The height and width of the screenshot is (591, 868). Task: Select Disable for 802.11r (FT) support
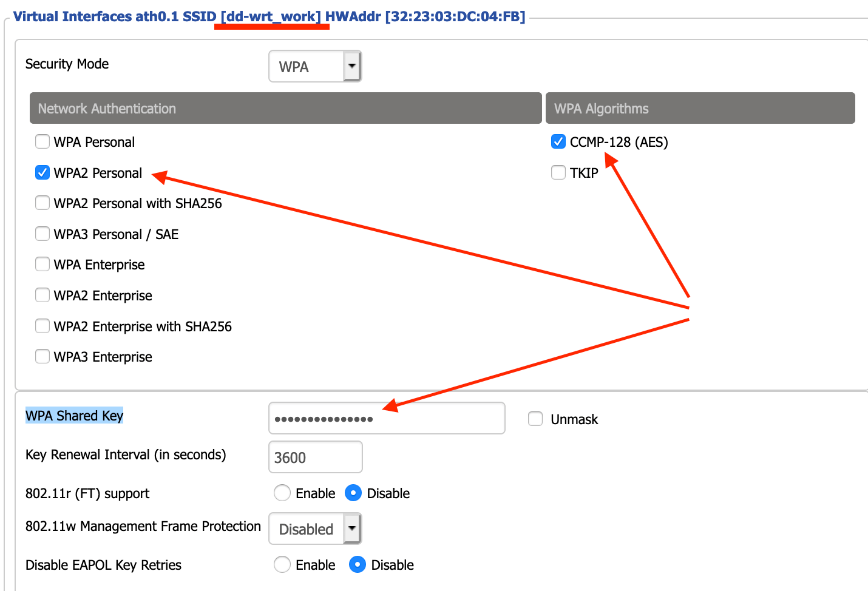pos(353,493)
